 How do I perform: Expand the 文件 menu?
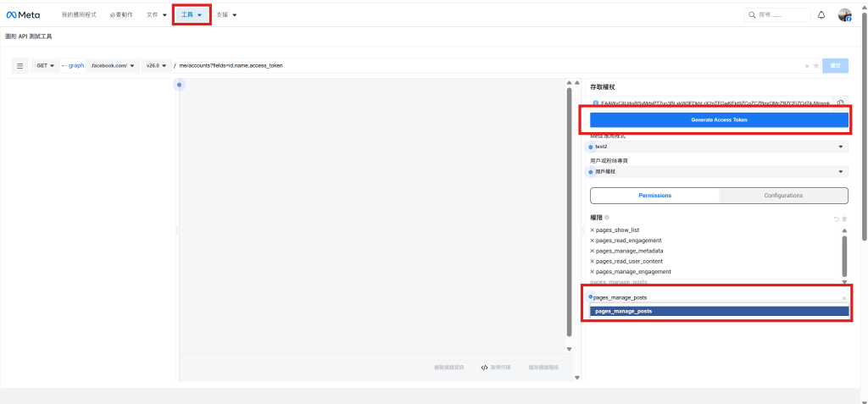click(x=157, y=15)
